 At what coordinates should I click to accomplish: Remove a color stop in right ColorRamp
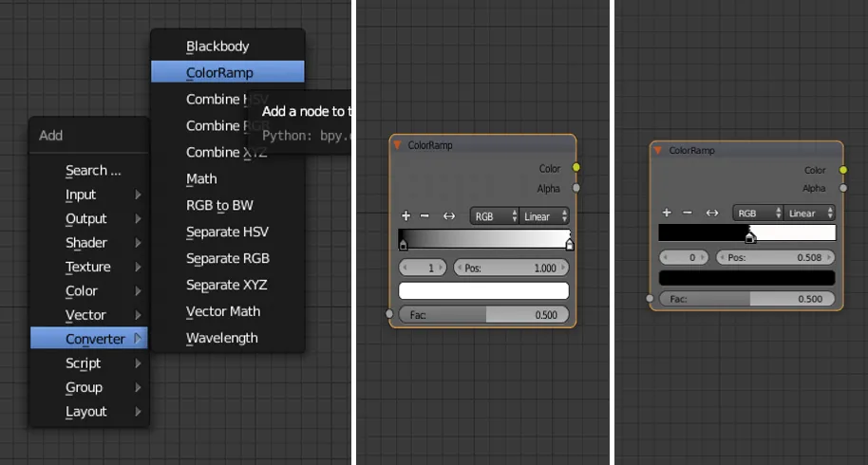(687, 213)
